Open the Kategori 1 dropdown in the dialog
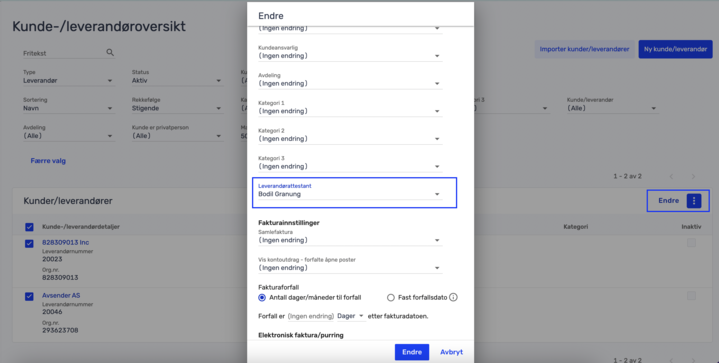The height and width of the screenshot is (363, 719). pos(350,111)
